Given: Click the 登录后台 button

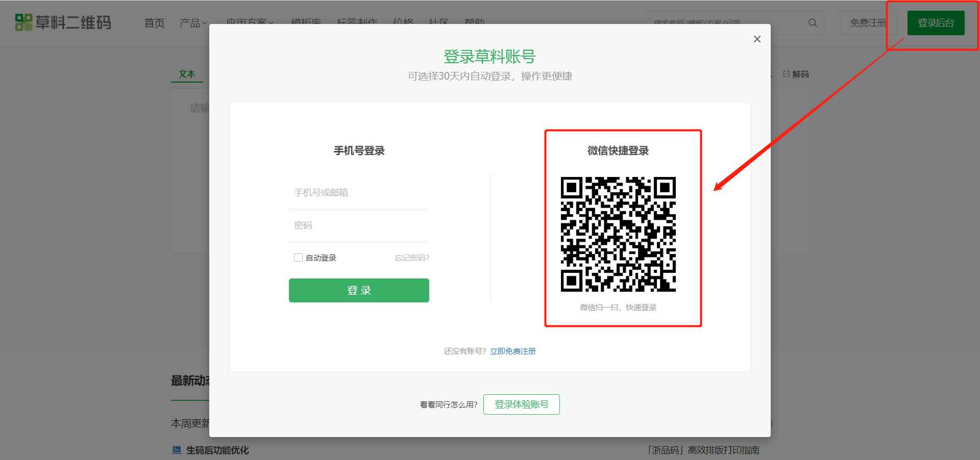Looking at the screenshot, I should click(x=936, y=23).
